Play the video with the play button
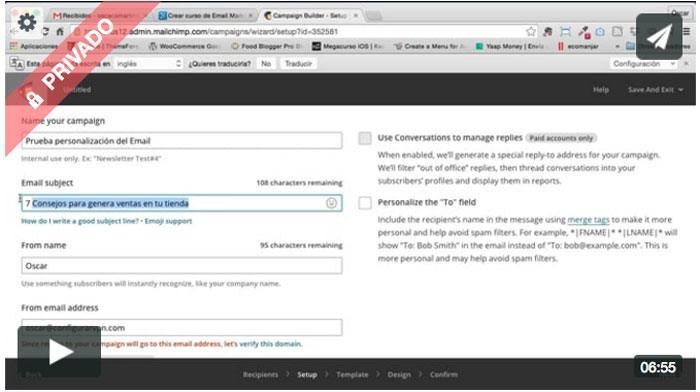The height and width of the screenshot is (392, 700). 59,352
